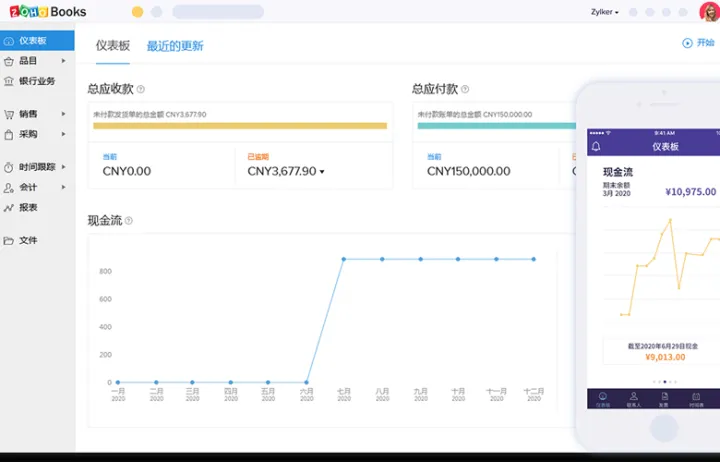Click the 开始 link
The image size is (720, 462).
click(x=706, y=43)
